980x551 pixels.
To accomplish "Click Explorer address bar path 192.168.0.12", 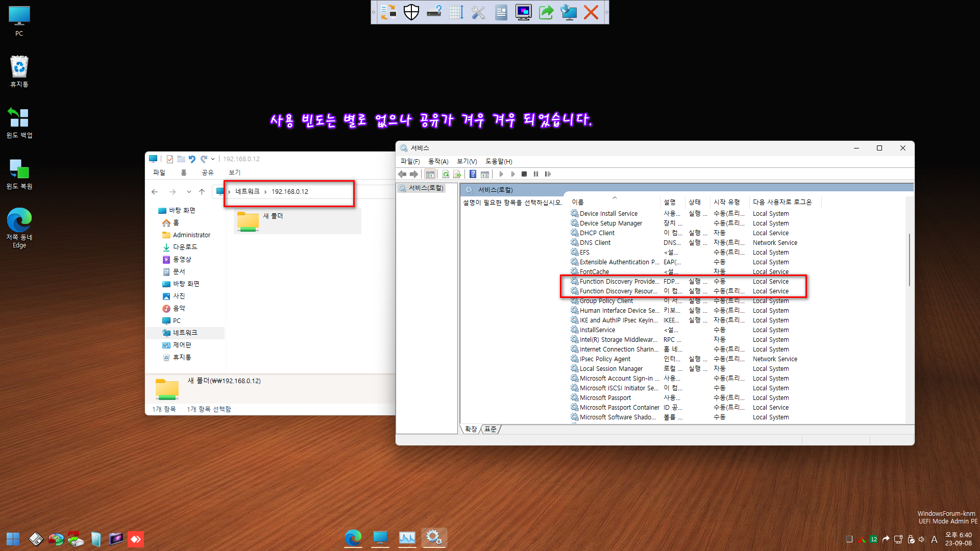I will click(x=290, y=192).
